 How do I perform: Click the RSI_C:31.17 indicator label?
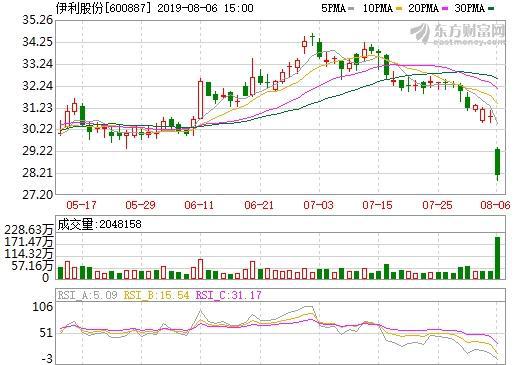(229, 295)
